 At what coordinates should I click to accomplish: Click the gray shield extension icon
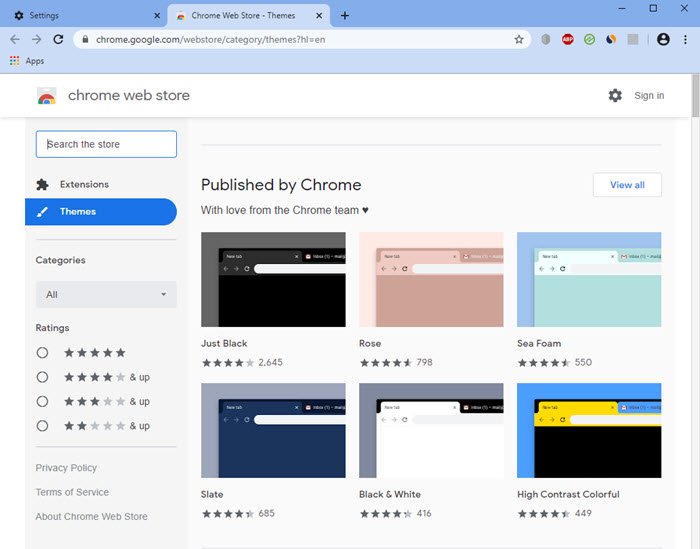pyautogui.click(x=546, y=39)
